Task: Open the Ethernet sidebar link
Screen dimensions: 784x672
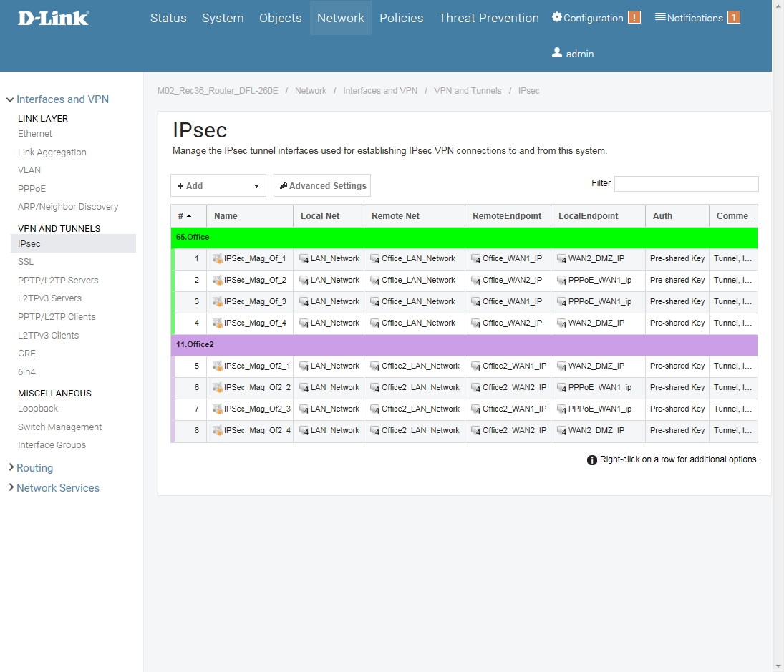Action: pyautogui.click(x=35, y=133)
